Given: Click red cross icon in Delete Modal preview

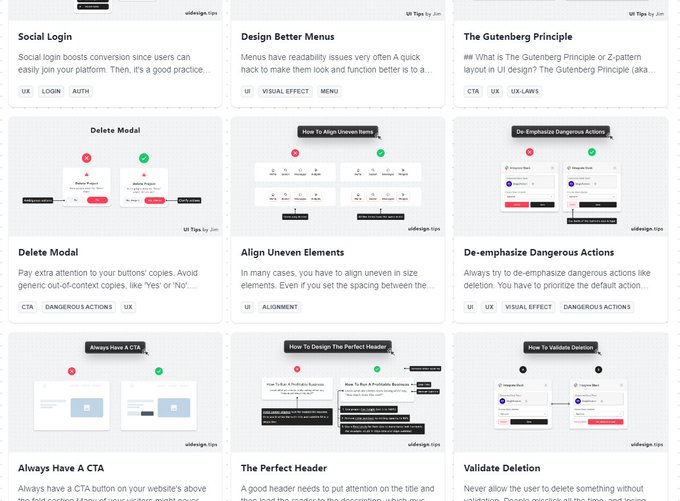Looking at the screenshot, I should pos(87,158).
